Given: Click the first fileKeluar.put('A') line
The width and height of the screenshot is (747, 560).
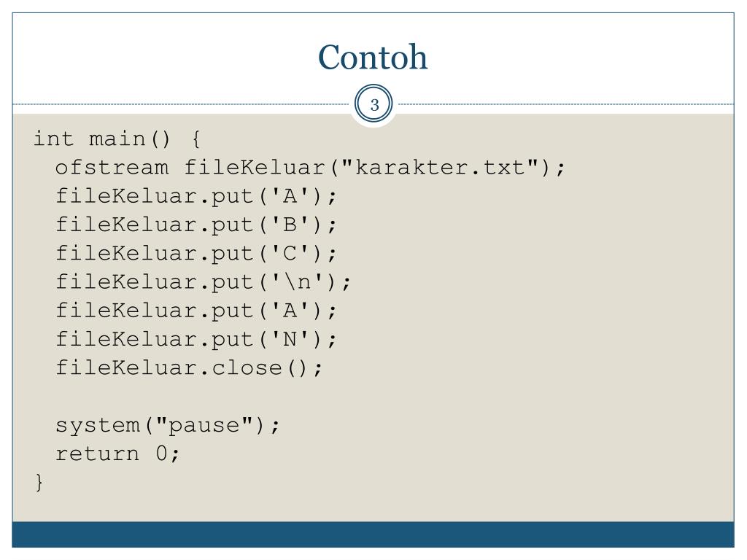Looking at the screenshot, I should pyautogui.click(x=196, y=196).
